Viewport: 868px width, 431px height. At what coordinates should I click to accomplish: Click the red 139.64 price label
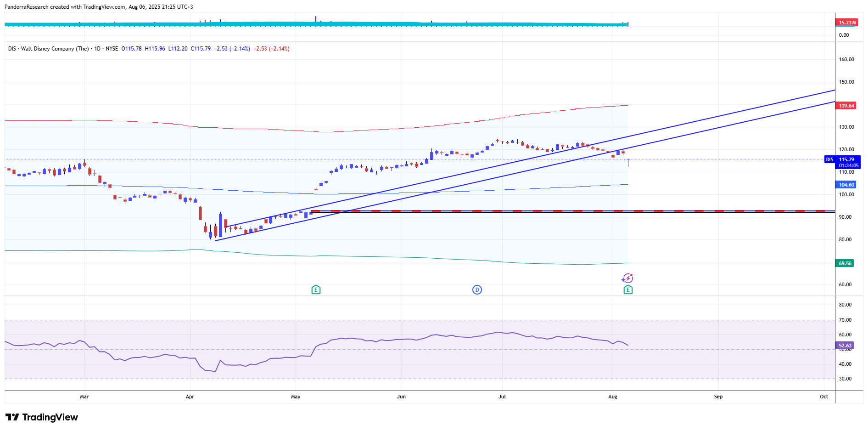[x=846, y=106]
